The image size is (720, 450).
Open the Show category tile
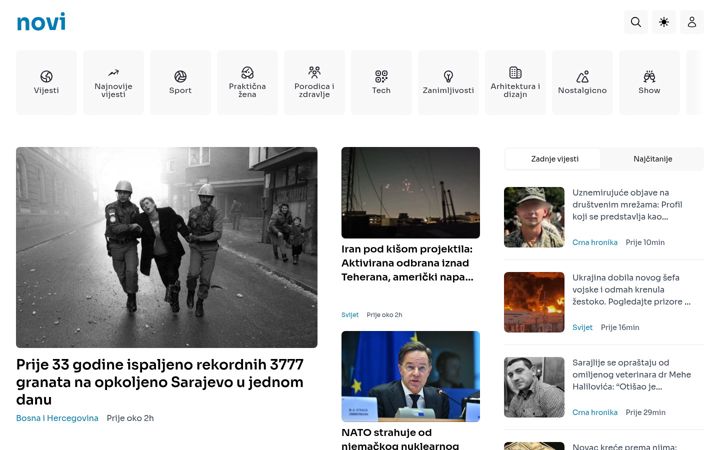(x=649, y=82)
